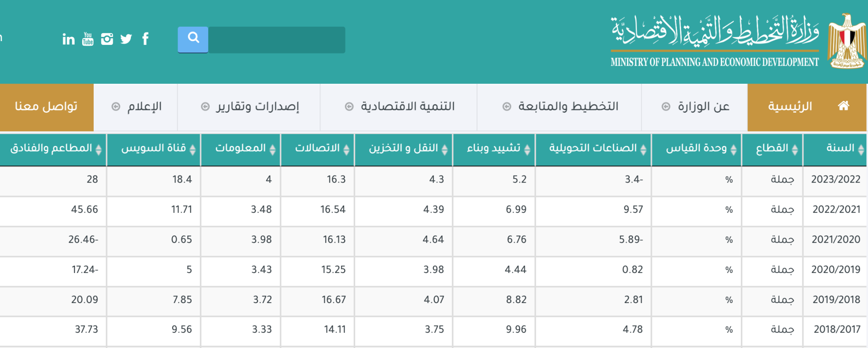Click the blue search magnifier button
Screen dimensions: 868x348
click(x=193, y=39)
